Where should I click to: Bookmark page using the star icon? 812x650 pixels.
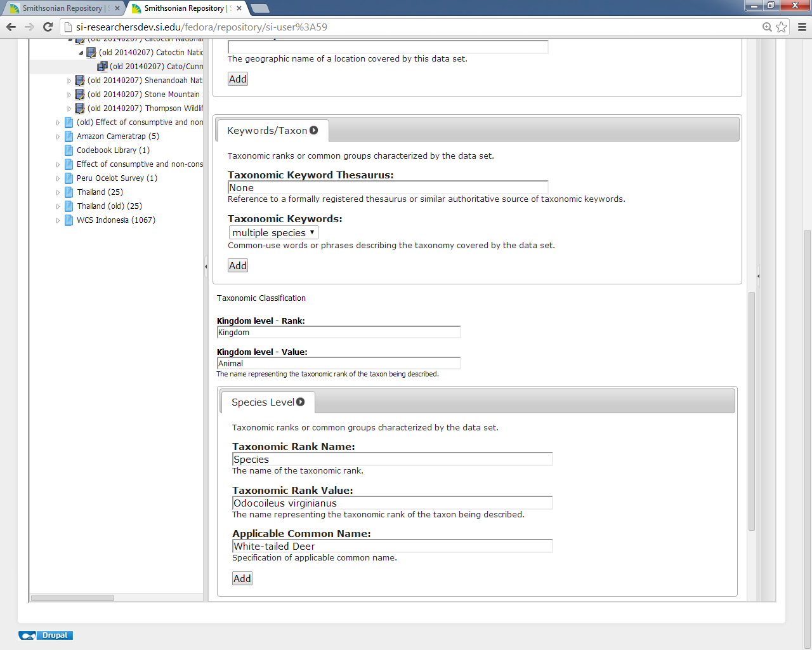click(782, 27)
